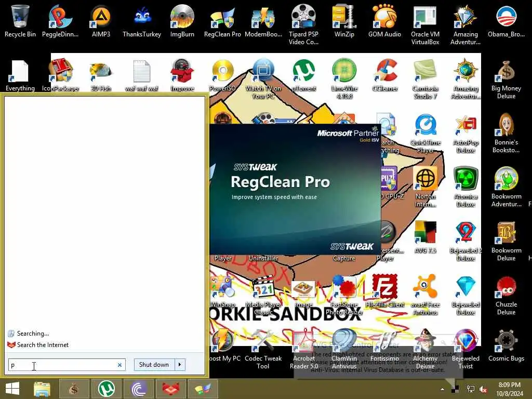
Task: Open Bonnie's Bookstore desktop shortcut
Action: point(506,133)
